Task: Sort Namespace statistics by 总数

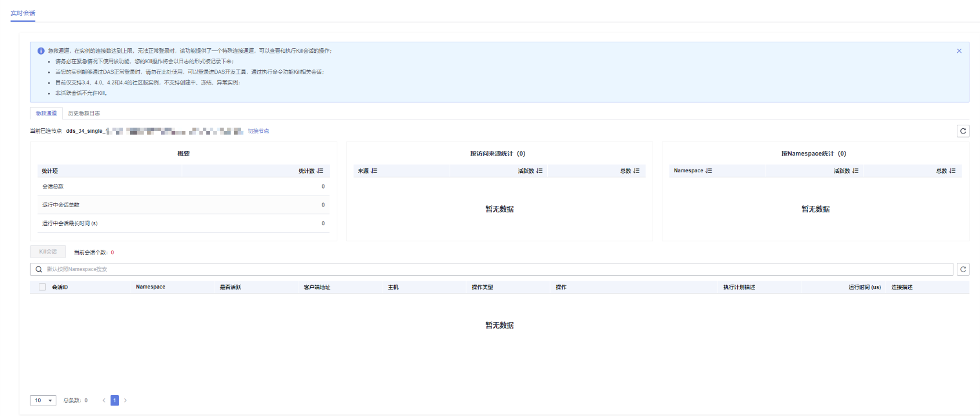Action: 952,171
